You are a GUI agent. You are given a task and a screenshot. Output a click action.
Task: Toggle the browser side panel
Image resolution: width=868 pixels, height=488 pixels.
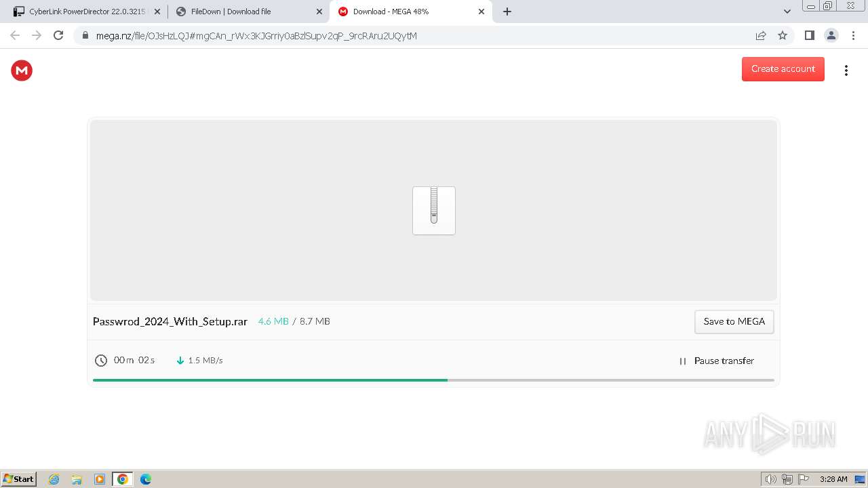(x=809, y=35)
